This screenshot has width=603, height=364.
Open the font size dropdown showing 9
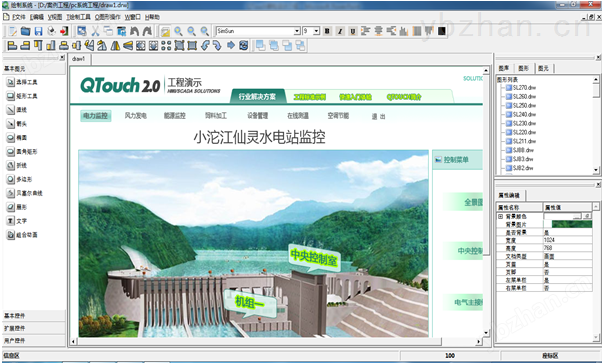(316, 31)
